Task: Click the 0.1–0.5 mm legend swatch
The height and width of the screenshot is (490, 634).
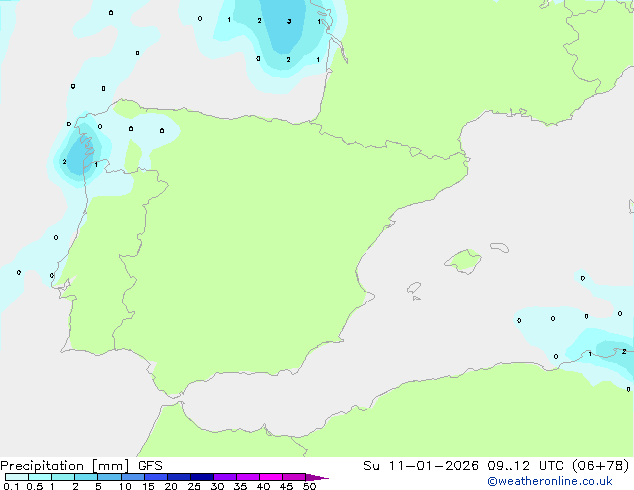Action: [17, 477]
